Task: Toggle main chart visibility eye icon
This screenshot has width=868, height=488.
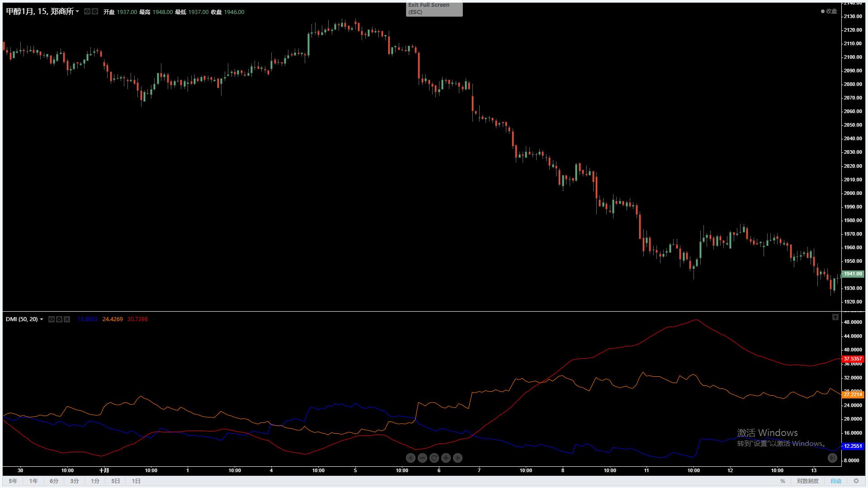Action: pyautogui.click(x=87, y=11)
